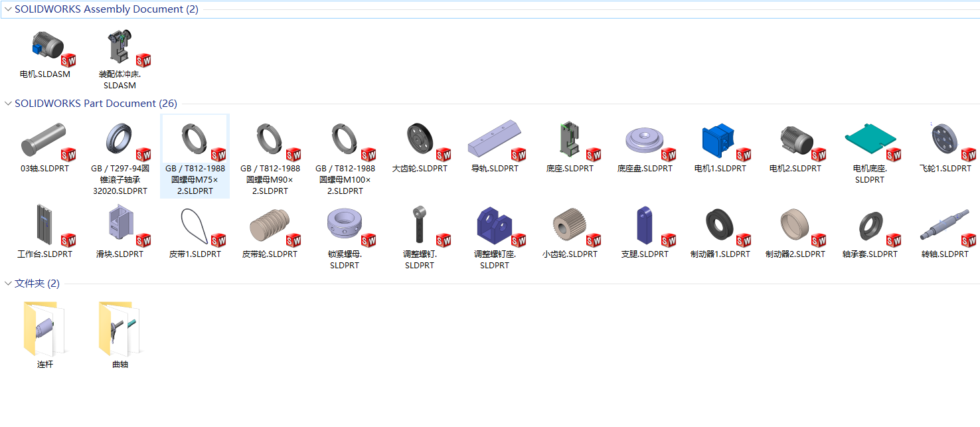This screenshot has width=980, height=427.
Task: Select the 03轴.SLDPRT part icon
Action: tap(48, 141)
